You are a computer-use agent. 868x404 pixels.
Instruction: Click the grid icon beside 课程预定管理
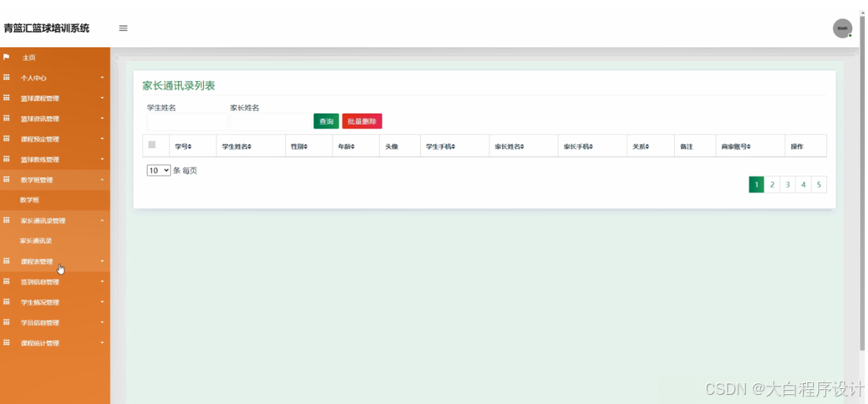pos(7,139)
